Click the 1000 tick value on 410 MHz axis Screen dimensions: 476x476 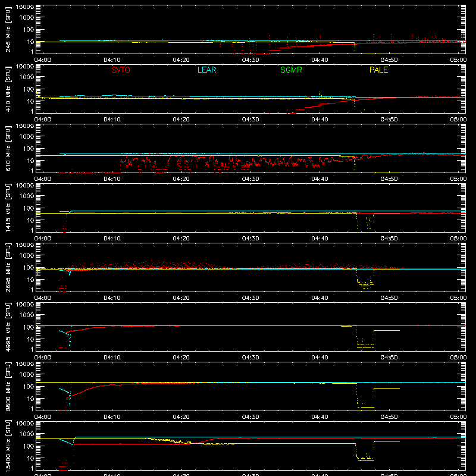27,77
